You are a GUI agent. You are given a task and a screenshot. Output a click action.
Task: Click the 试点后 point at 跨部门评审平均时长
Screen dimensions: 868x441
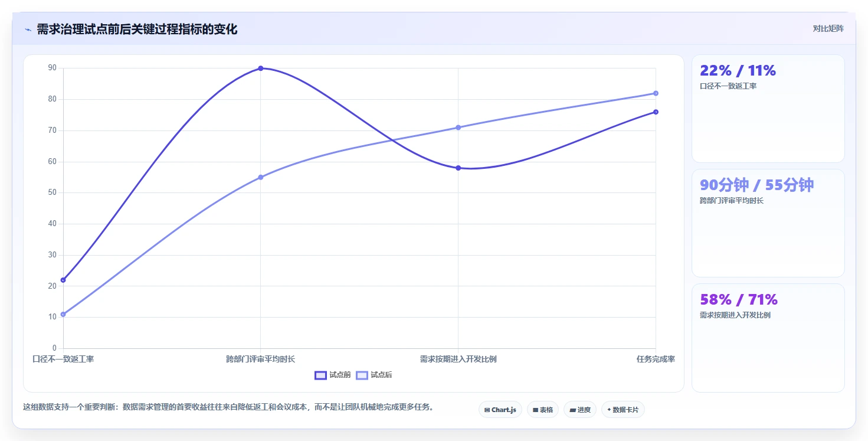pyautogui.click(x=261, y=177)
